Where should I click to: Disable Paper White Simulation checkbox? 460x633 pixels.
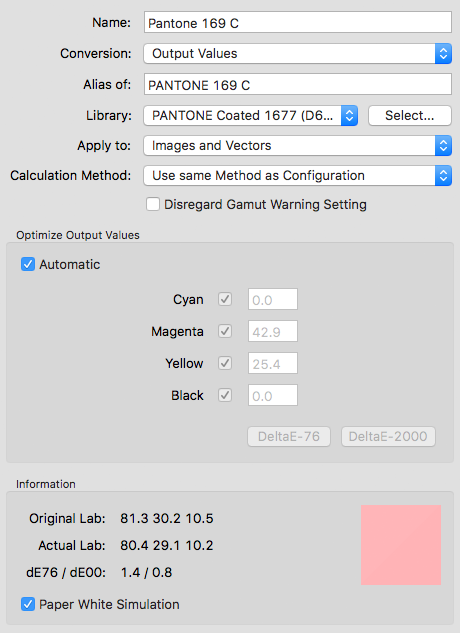click(28, 604)
